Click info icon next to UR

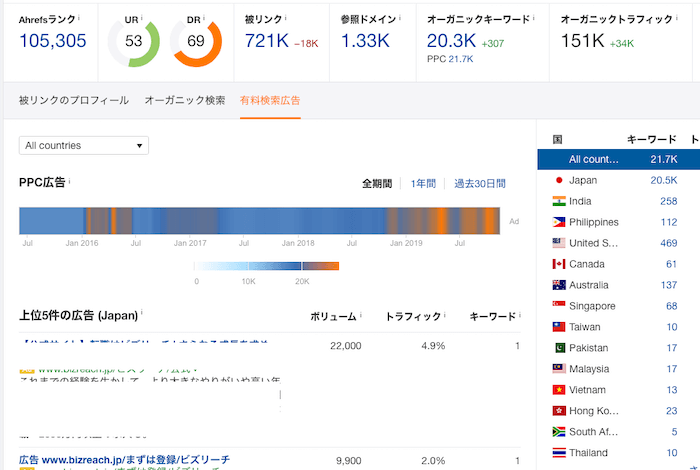coord(142,17)
